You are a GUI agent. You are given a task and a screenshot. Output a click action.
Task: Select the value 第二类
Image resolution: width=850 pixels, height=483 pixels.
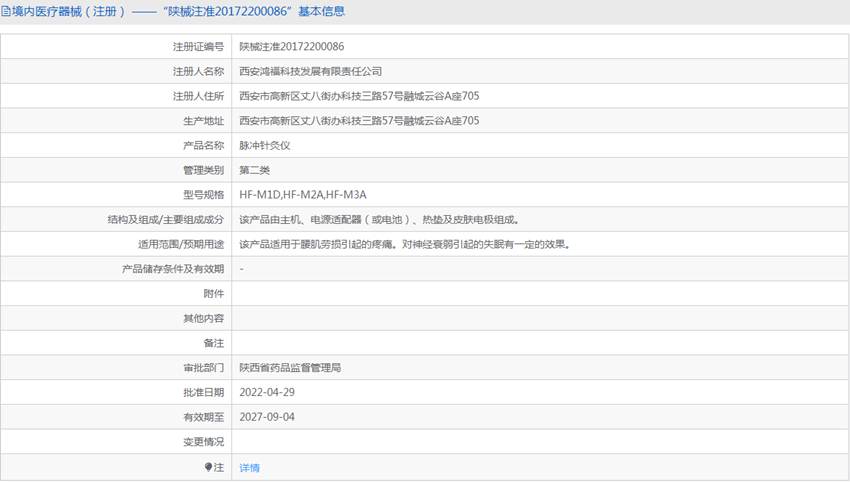coord(254,170)
